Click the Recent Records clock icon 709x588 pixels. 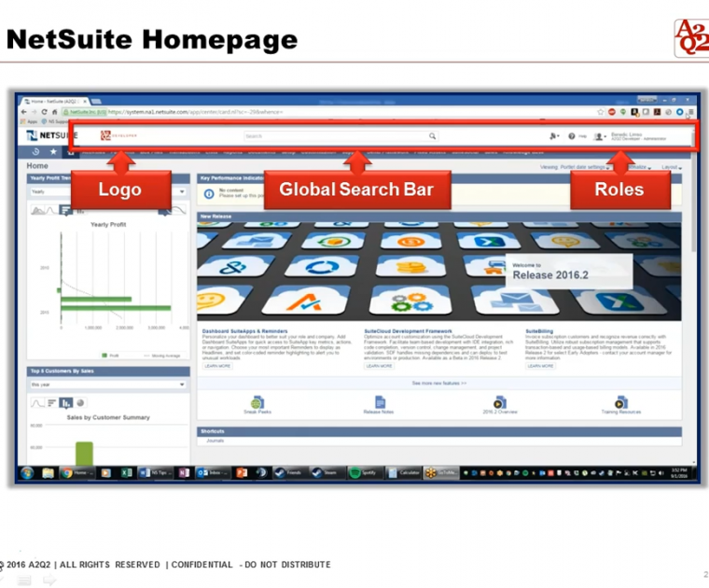pos(35,151)
